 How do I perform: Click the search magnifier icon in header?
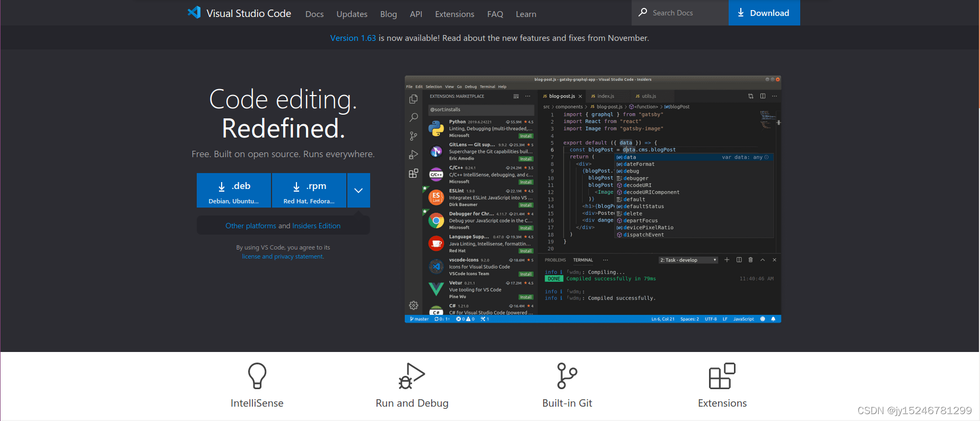click(643, 12)
